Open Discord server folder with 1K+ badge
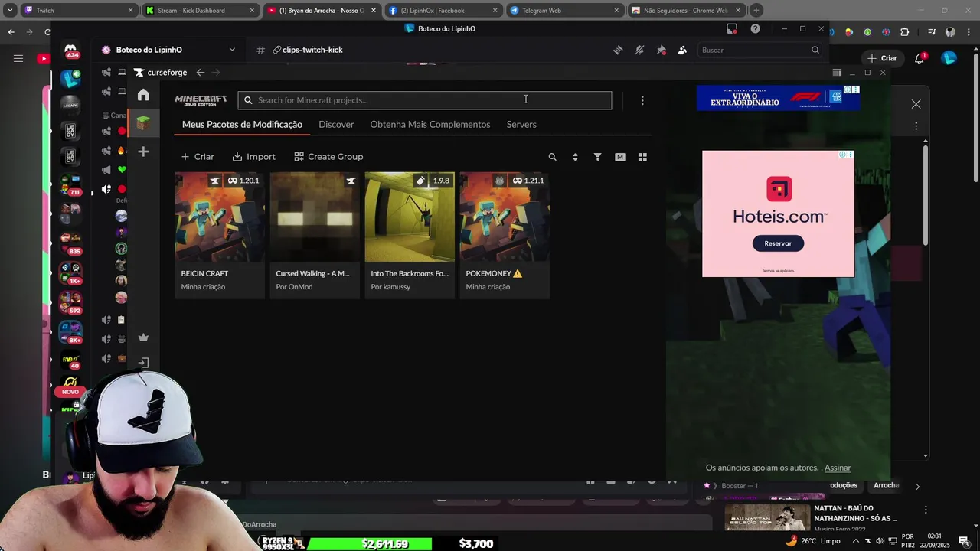Screen dimensions: 980x551 coord(70,273)
